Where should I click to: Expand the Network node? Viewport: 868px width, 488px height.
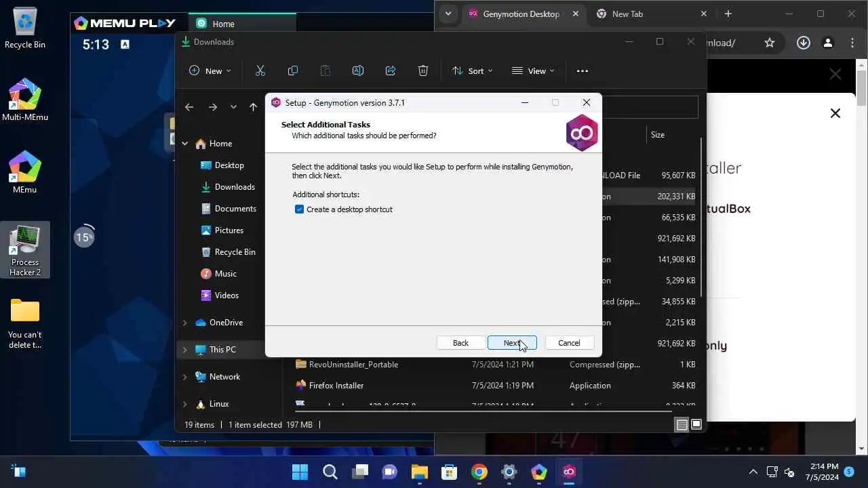(184, 377)
